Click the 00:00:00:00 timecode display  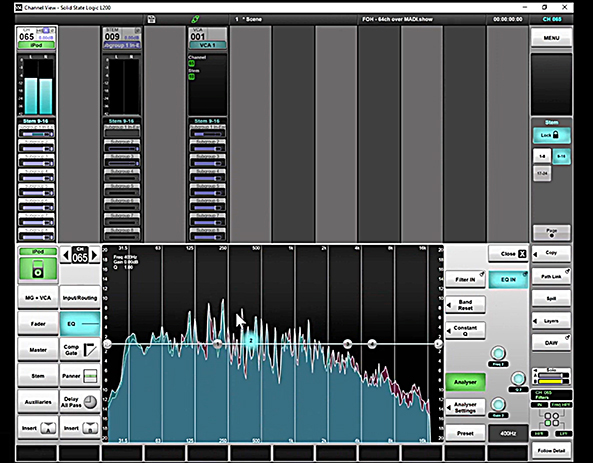click(508, 19)
